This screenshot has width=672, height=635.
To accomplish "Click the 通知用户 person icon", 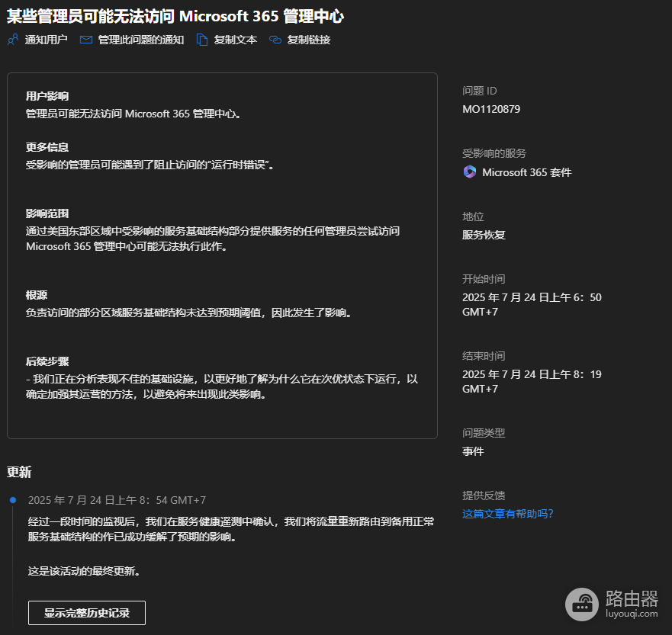I will 13,40.
